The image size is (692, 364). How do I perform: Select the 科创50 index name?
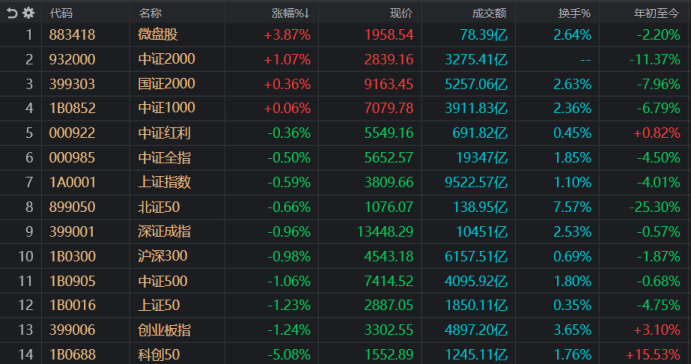[159, 355]
